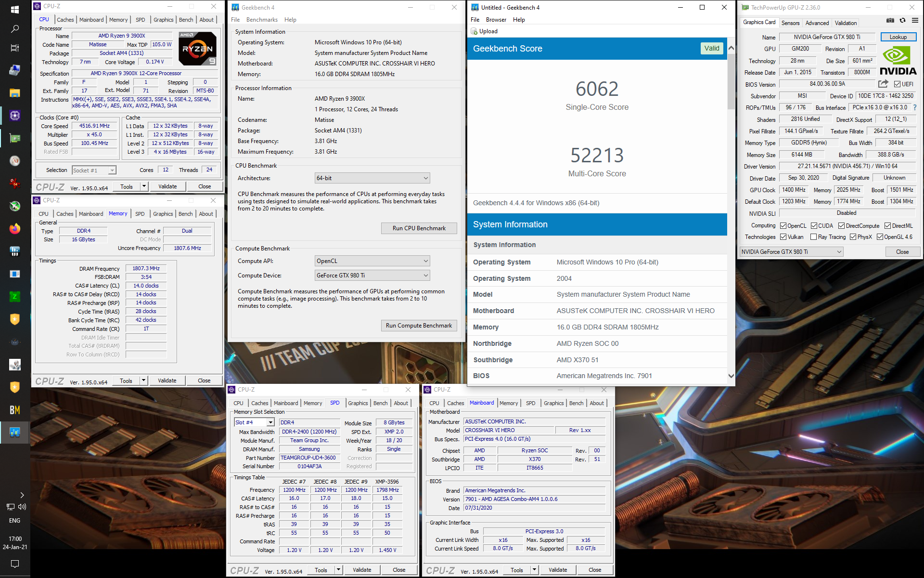This screenshot has height=578, width=924.
Task: Open the Architecture 64-bit dropdown
Action: tap(372, 178)
